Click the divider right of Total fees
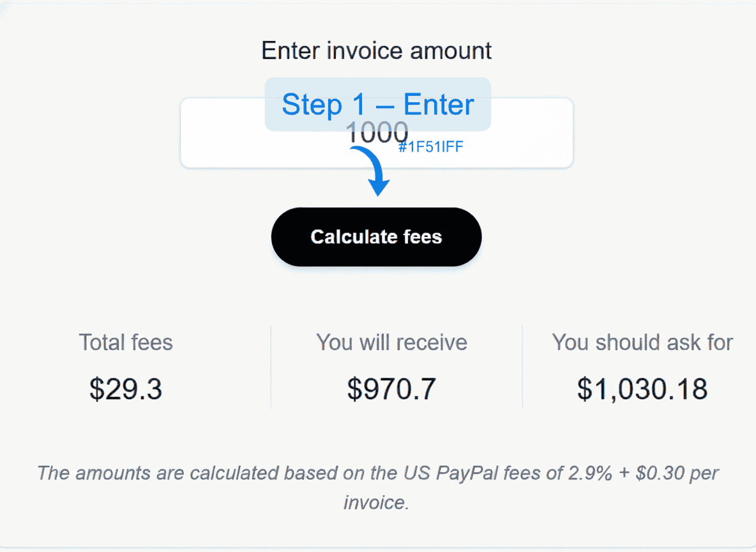756x552 pixels. 271,367
